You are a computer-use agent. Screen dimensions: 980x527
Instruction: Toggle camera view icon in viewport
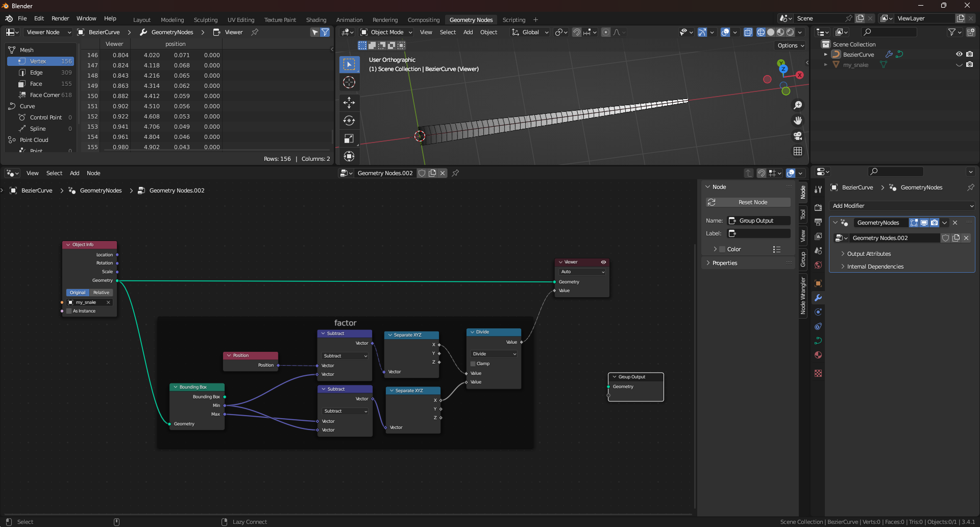[x=797, y=136]
